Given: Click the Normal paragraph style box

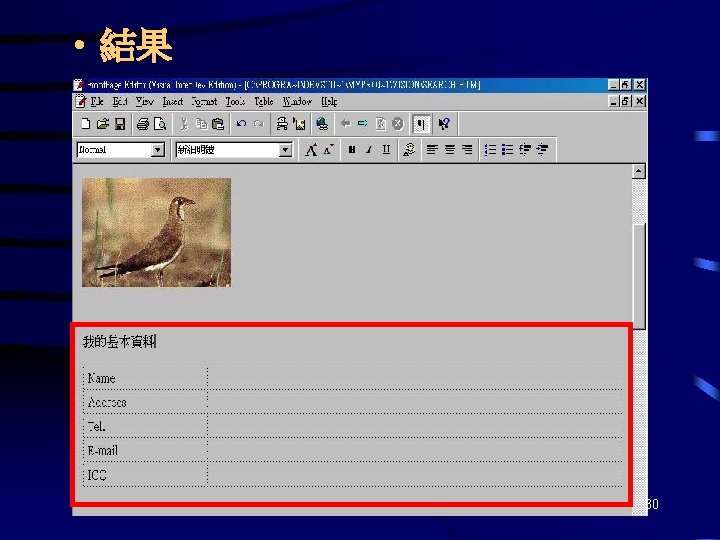Looking at the screenshot, I should [x=114, y=150].
